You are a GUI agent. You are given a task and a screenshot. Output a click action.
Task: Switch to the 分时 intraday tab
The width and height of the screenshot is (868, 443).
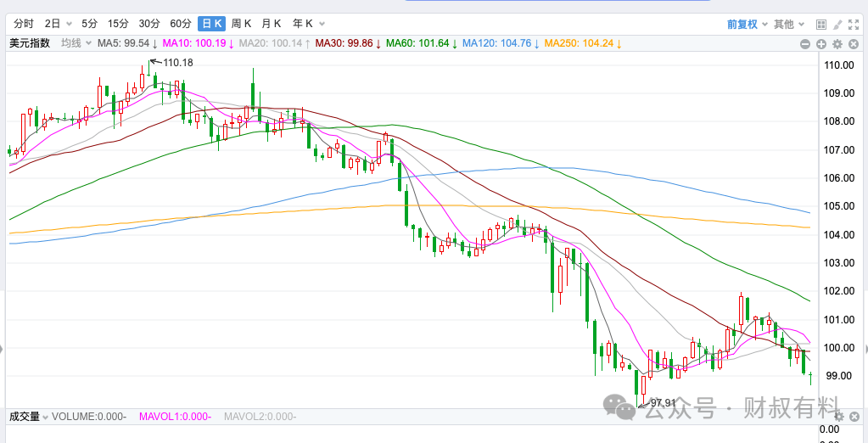23,24
